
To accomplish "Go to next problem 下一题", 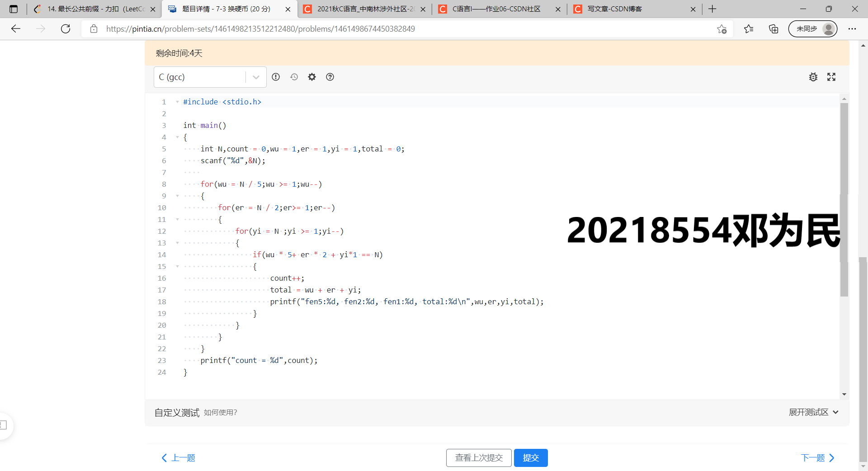I will 818,458.
